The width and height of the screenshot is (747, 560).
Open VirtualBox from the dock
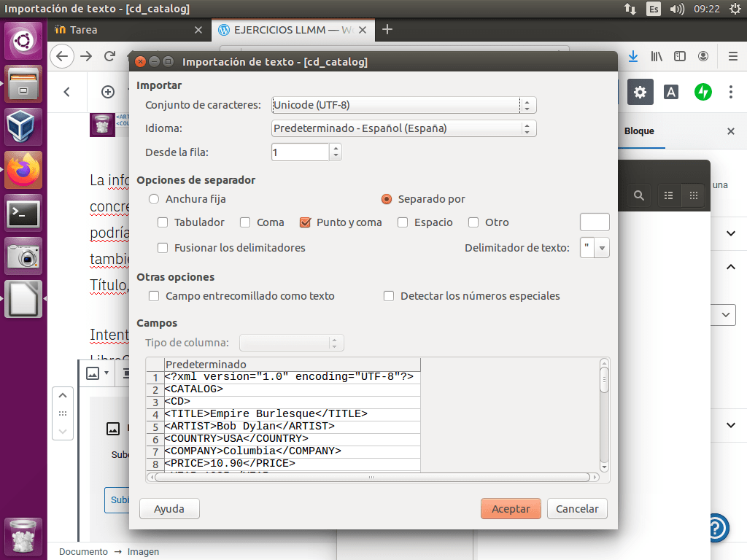[x=24, y=127]
